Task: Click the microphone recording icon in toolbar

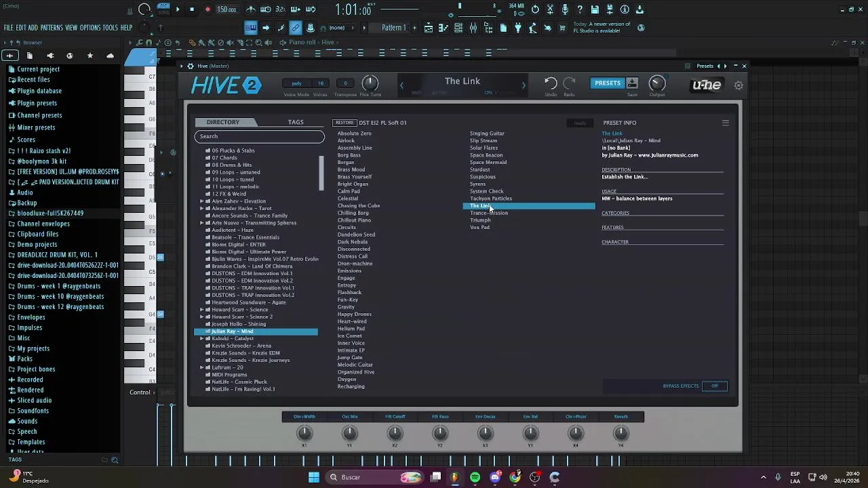Action: [x=565, y=9]
